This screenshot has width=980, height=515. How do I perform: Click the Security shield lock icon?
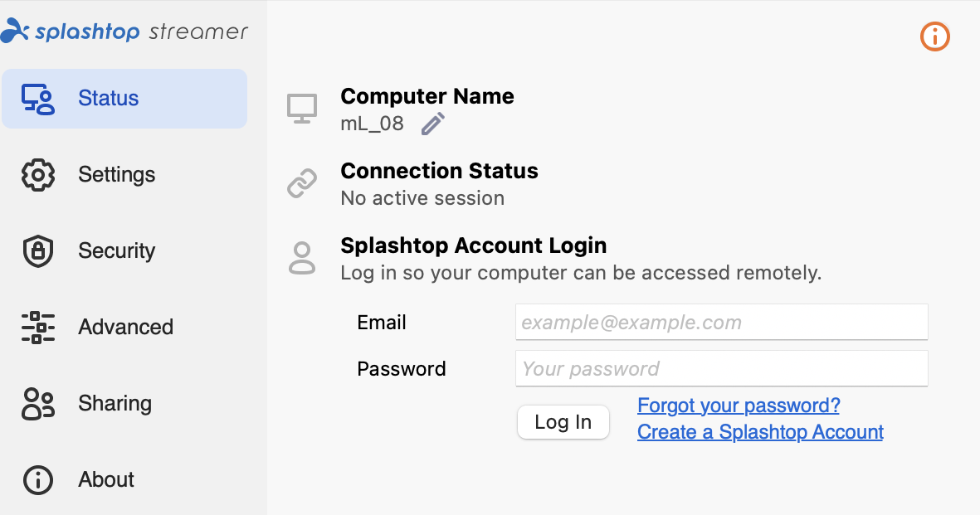click(37, 251)
